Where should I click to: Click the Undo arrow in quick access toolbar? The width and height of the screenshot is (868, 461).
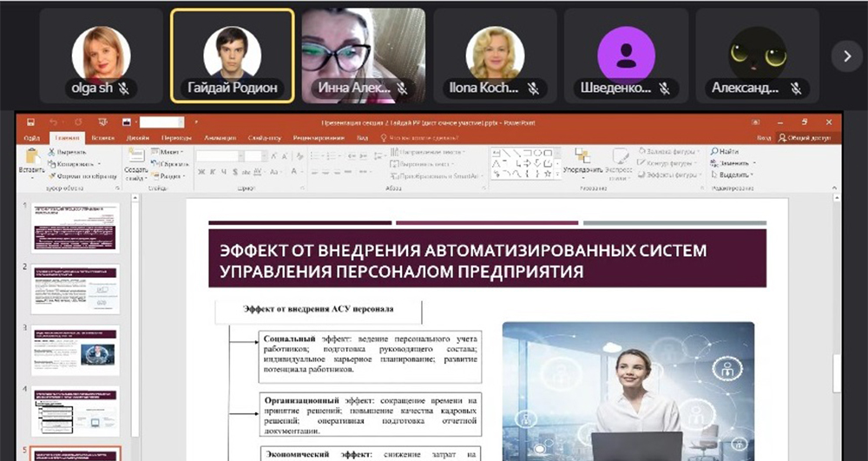coord(53,122)
